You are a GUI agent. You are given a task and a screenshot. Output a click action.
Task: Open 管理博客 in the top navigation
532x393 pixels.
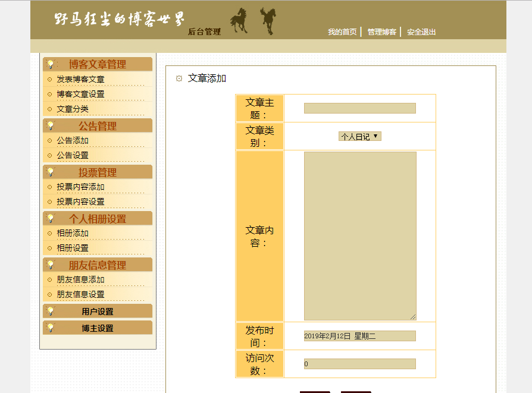coord(381,32)
